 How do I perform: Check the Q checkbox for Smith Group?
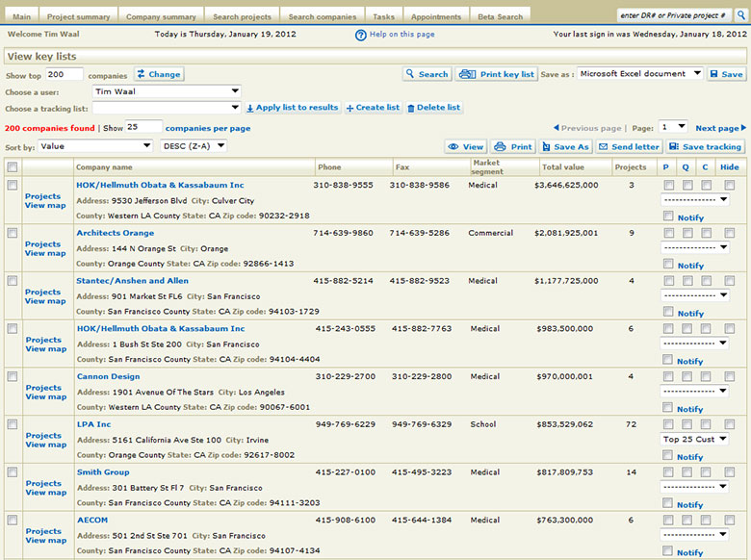[686, 472]
